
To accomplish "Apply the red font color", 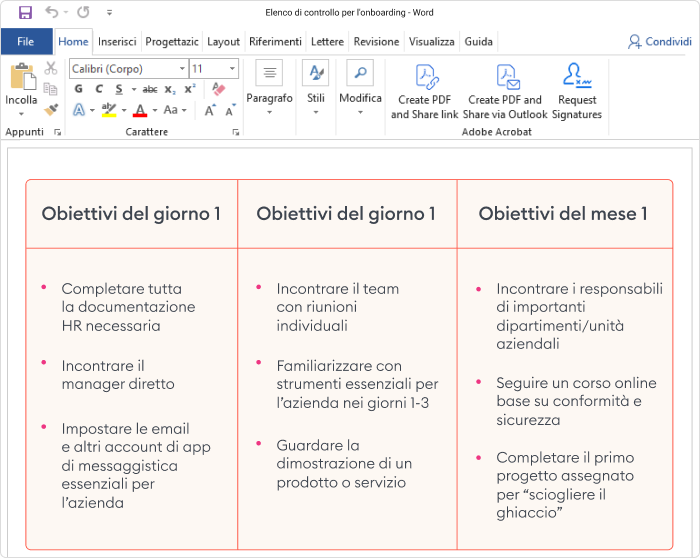I will coord(140,109).
